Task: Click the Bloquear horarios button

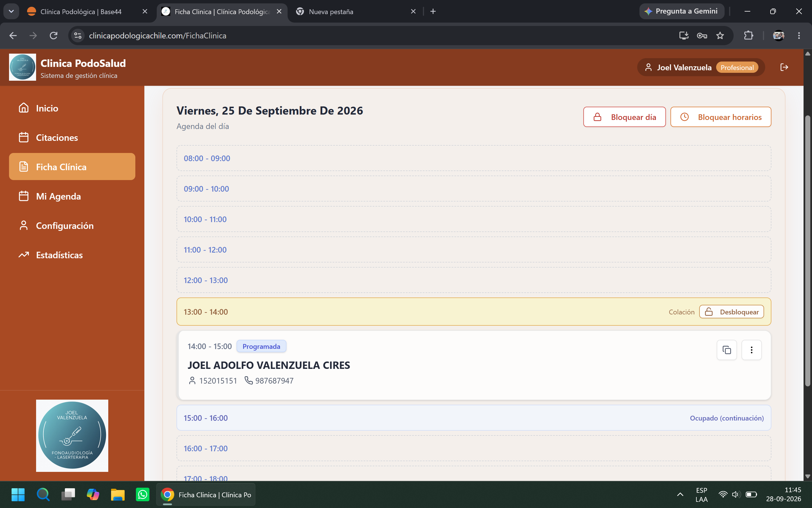Action: (721, 117)
